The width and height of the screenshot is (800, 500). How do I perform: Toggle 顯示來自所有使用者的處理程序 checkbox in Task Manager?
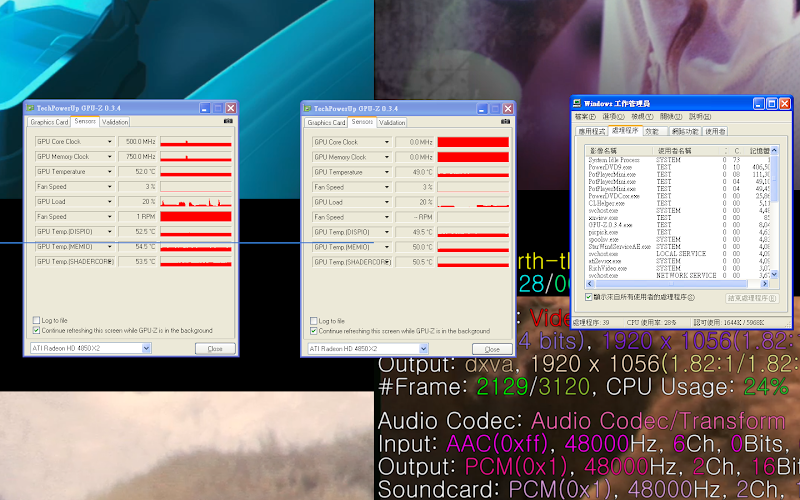pyautogui.click(x=588, y=297)
